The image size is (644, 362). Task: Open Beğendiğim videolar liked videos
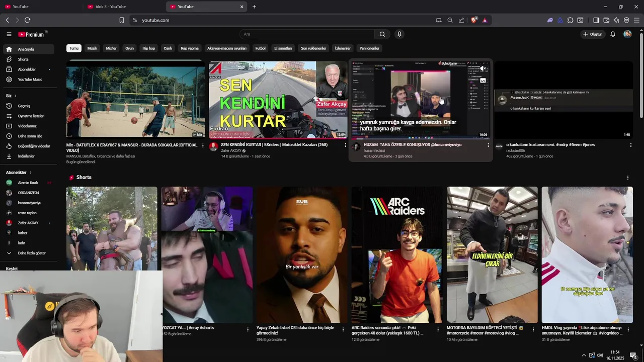28,146
